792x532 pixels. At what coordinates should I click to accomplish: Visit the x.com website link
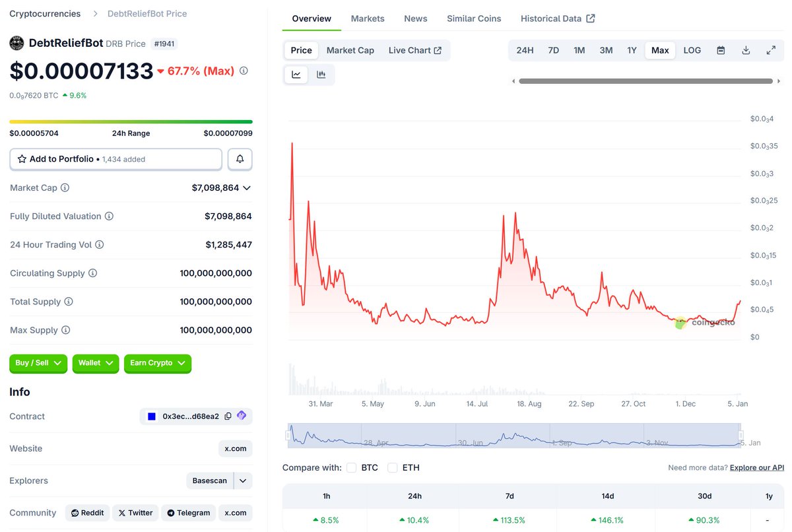(x=236, y=449)
